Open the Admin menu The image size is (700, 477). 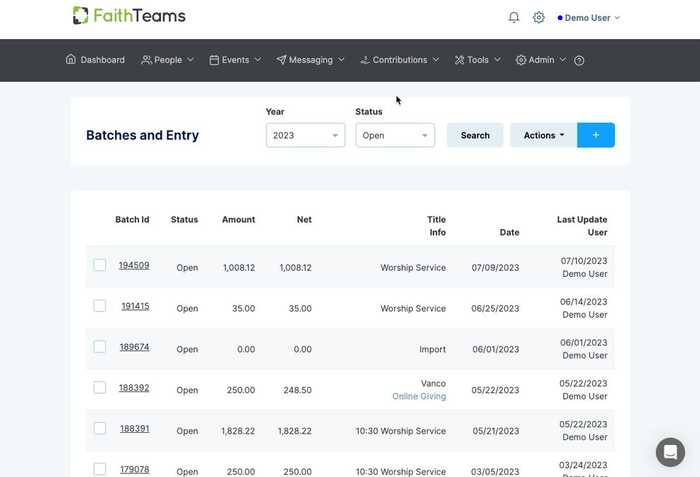click(541, 60)
